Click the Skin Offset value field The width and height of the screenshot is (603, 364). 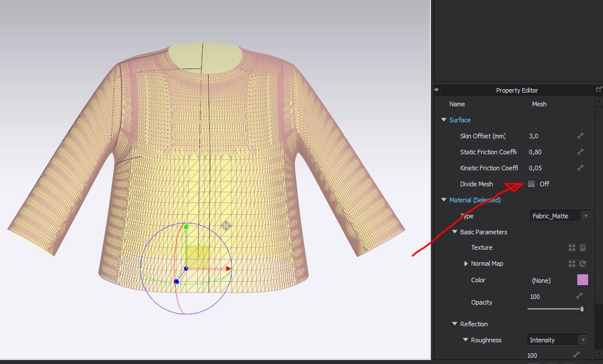(549, 136)
